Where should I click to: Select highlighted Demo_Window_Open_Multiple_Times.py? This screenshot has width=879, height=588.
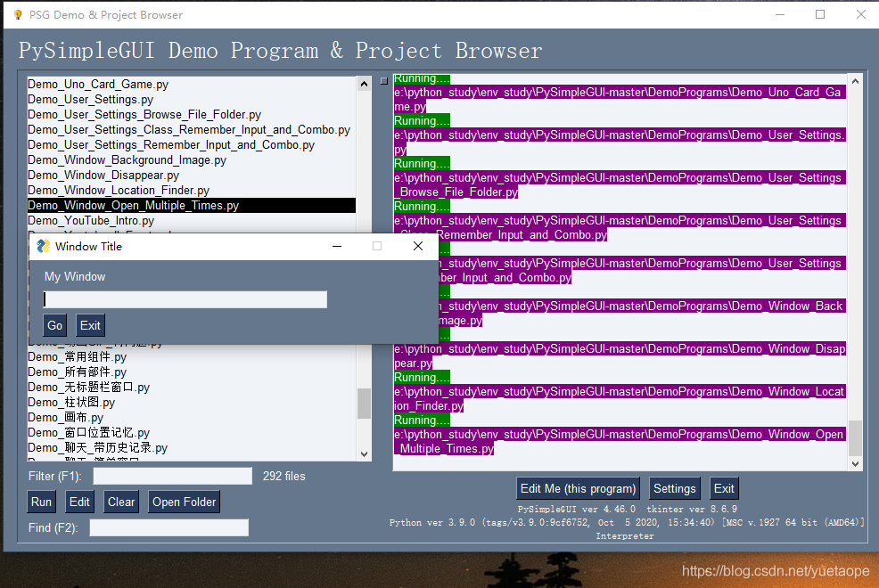[x=191, y=205]
